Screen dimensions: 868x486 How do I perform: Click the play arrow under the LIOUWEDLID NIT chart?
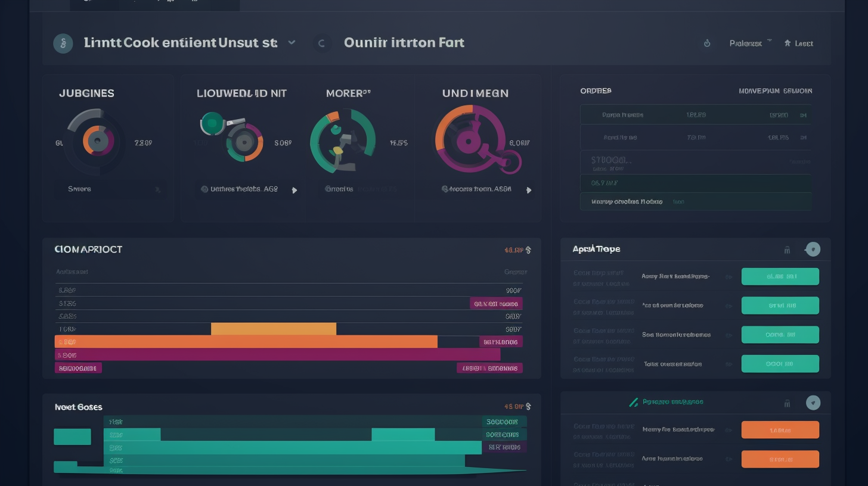(294, 190)
